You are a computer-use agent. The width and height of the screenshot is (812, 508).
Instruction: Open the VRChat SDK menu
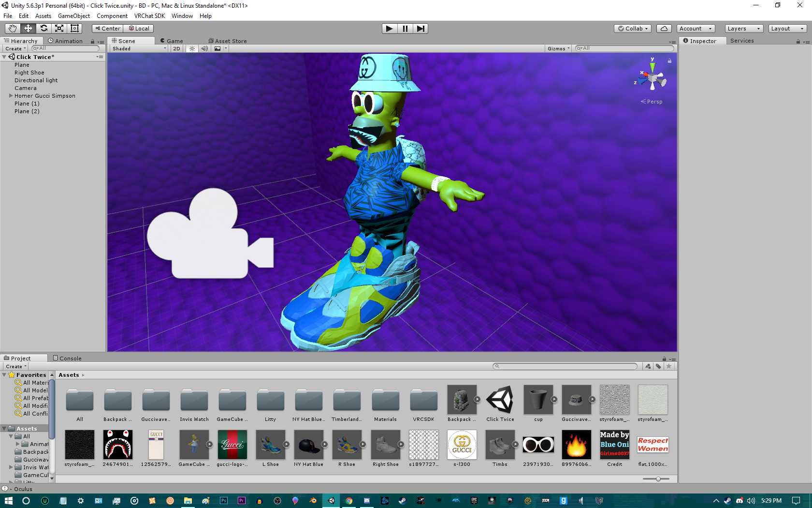point(149,16)
